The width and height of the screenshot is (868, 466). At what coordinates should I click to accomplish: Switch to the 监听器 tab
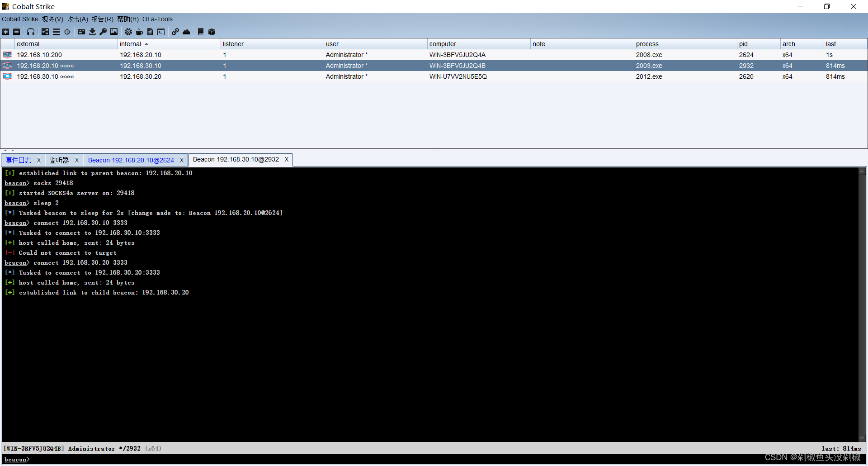tap(59, 160)
